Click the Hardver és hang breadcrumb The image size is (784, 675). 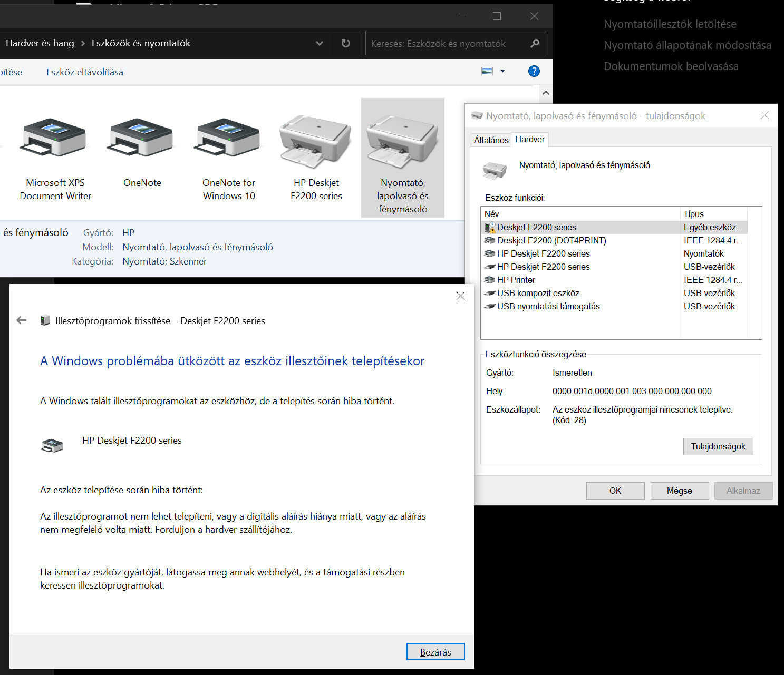tap(40, 43)
